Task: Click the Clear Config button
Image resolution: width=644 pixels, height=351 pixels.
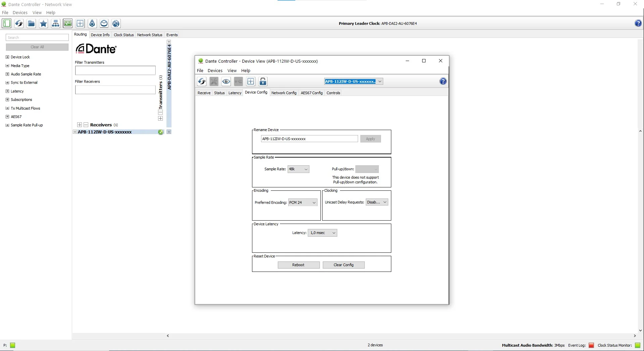Action: pos(343,265)
